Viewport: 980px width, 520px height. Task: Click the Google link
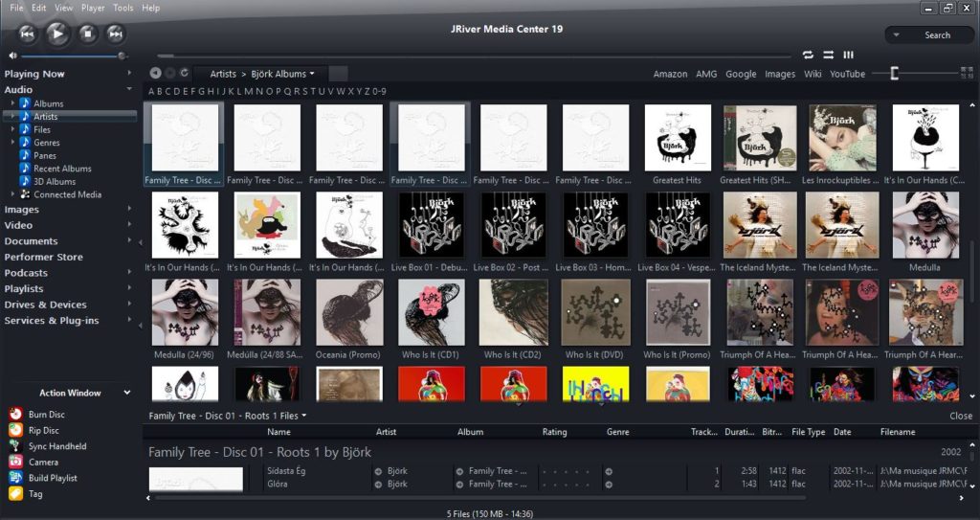(741, 74)
